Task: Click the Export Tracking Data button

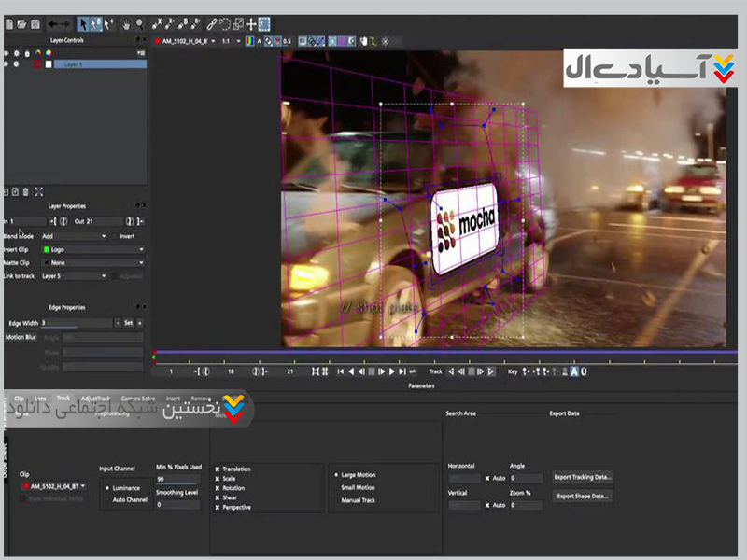Action: click(x=583, y=477)
